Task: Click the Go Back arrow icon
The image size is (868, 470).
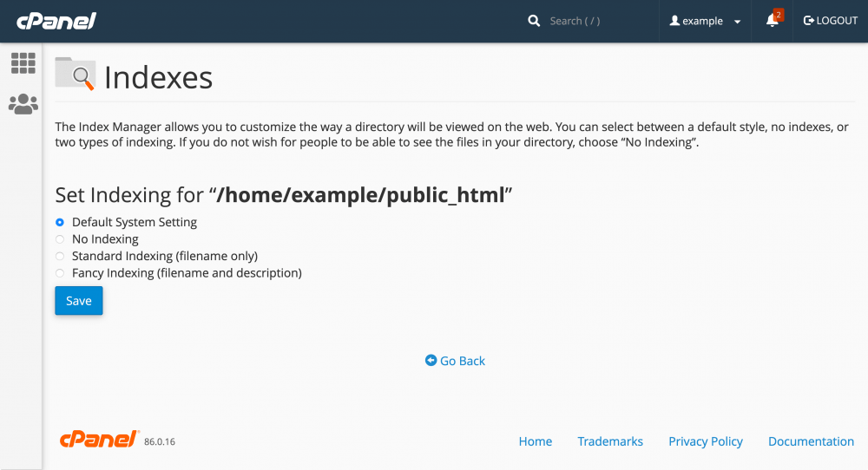Action: (x=431, y=361)
